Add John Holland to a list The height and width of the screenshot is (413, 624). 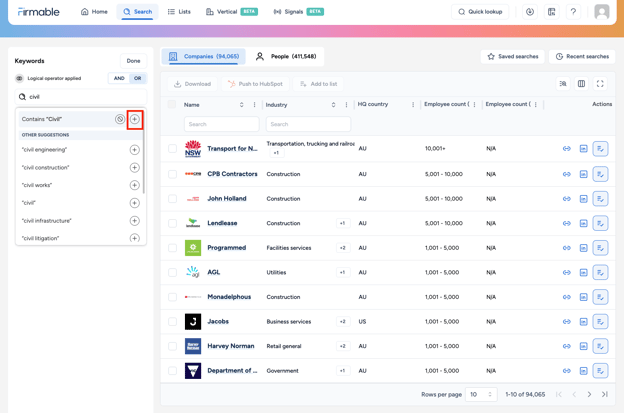click(x=600, y=199)
